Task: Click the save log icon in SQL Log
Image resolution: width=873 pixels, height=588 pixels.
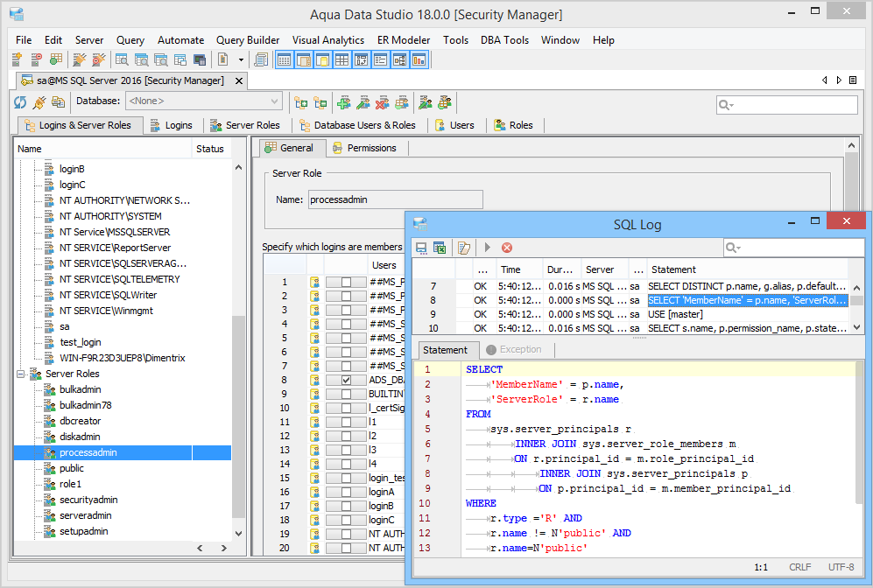Action: pyautogui.click(x=421, y=248)
